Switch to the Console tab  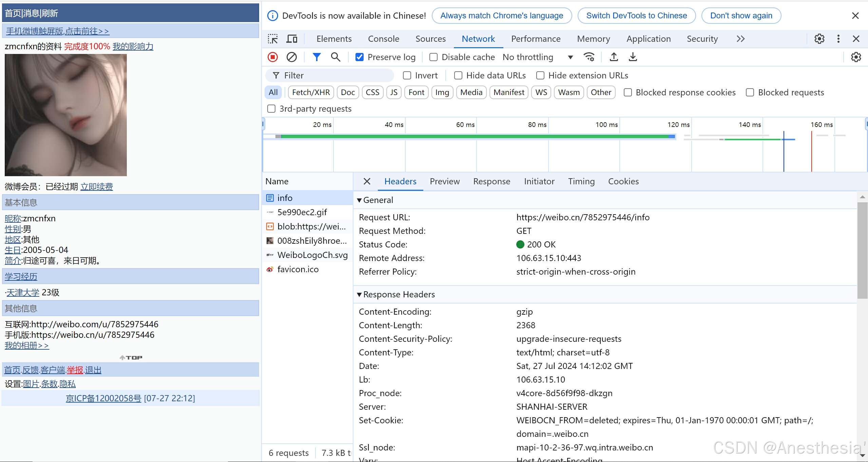383,39
